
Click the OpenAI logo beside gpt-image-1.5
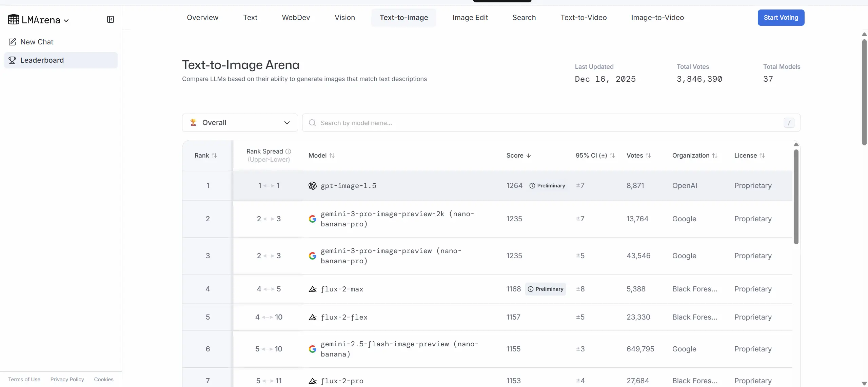point(312,186)
